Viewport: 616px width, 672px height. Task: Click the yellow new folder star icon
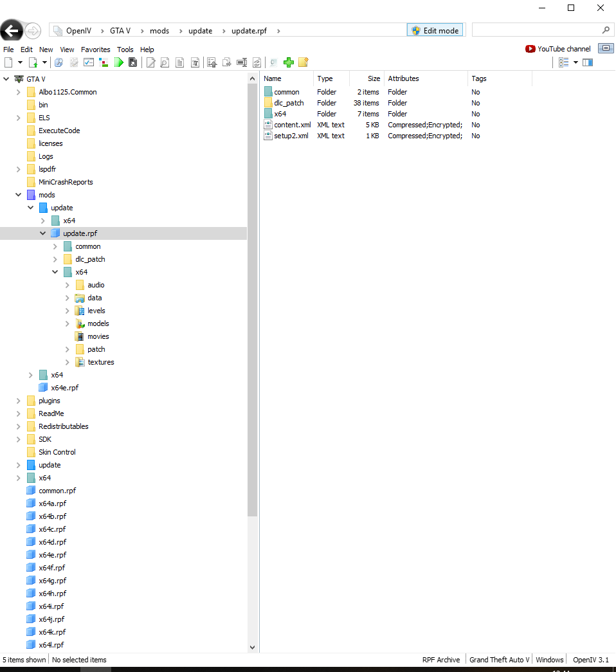[x=303, y=62]
